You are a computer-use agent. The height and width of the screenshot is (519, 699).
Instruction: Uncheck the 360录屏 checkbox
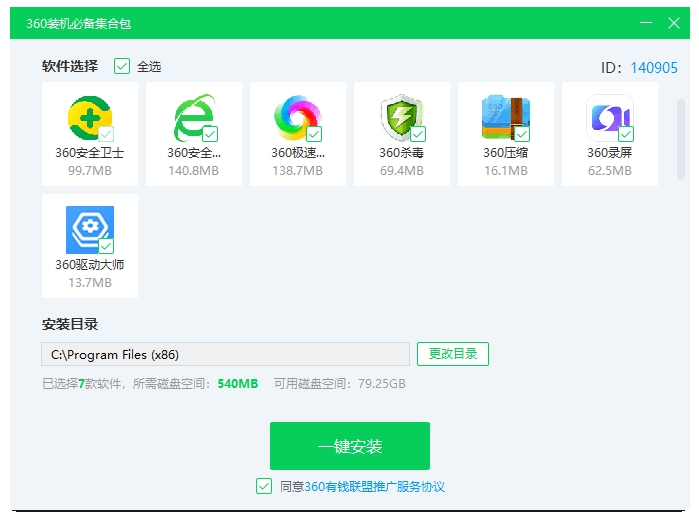pyautogui.click(x=626, y=134)
